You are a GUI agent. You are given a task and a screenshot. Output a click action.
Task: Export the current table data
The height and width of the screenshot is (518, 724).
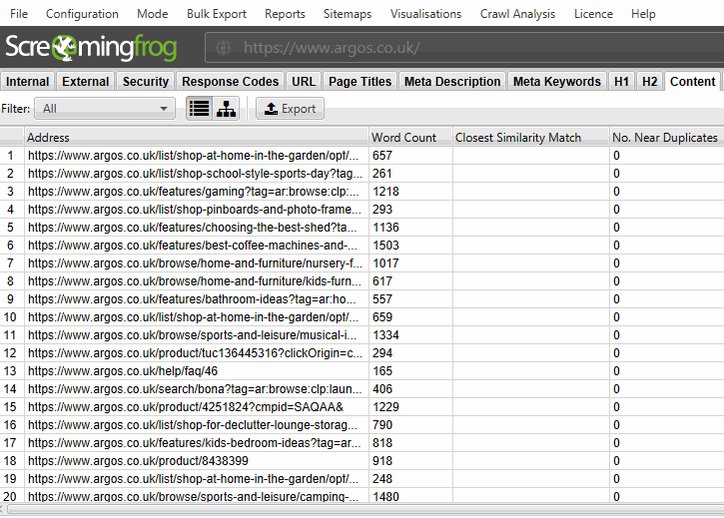pyautogui.click(x=290, y=109)
